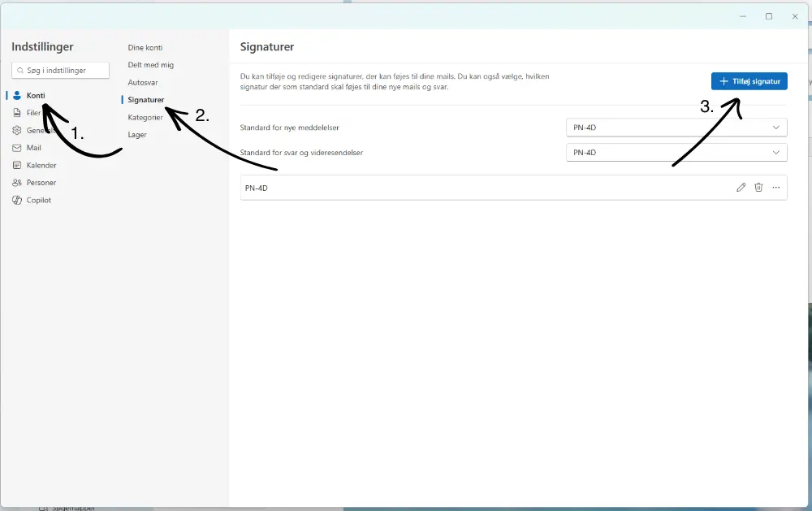Open the Standard for nye meddelelser dropdown
This screenshot has width=812, height=511.
click(676, 128)
